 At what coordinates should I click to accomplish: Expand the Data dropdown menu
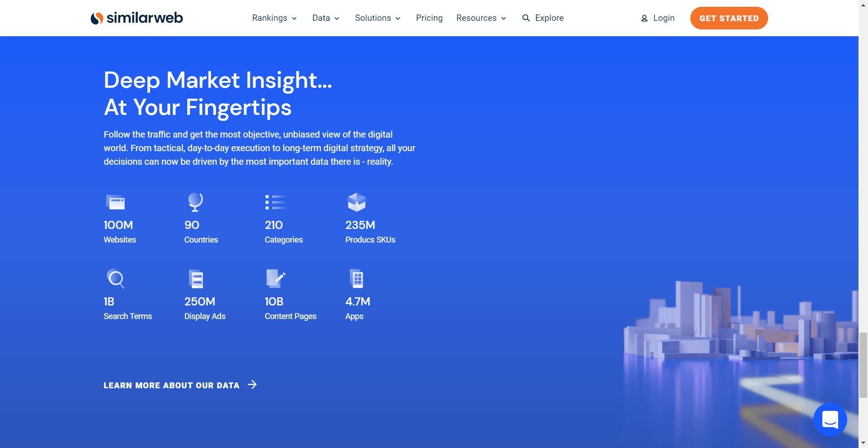(x=325, y=18)
